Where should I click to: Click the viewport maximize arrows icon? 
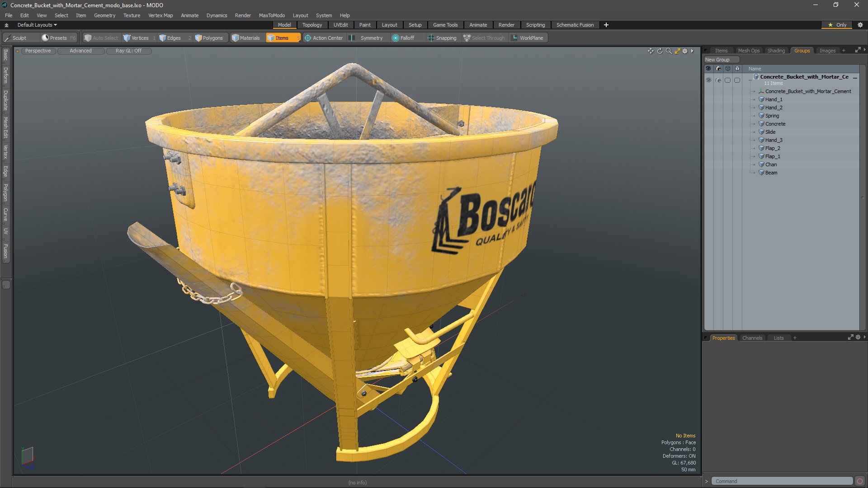[677, 51]
